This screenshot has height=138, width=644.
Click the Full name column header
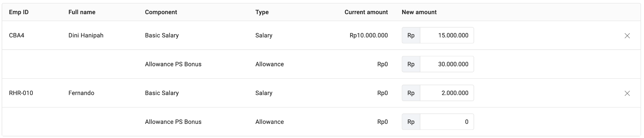pyautogui.click(x=82, y=12)
